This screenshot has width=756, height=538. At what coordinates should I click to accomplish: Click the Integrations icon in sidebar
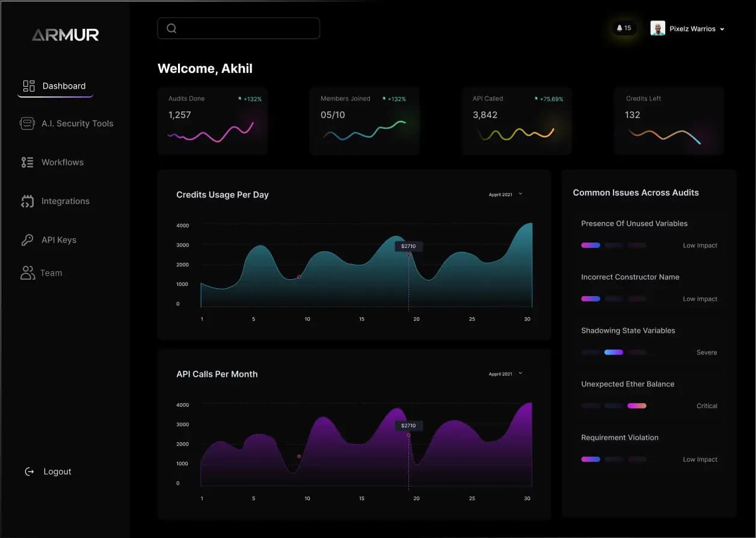[27, 202]
